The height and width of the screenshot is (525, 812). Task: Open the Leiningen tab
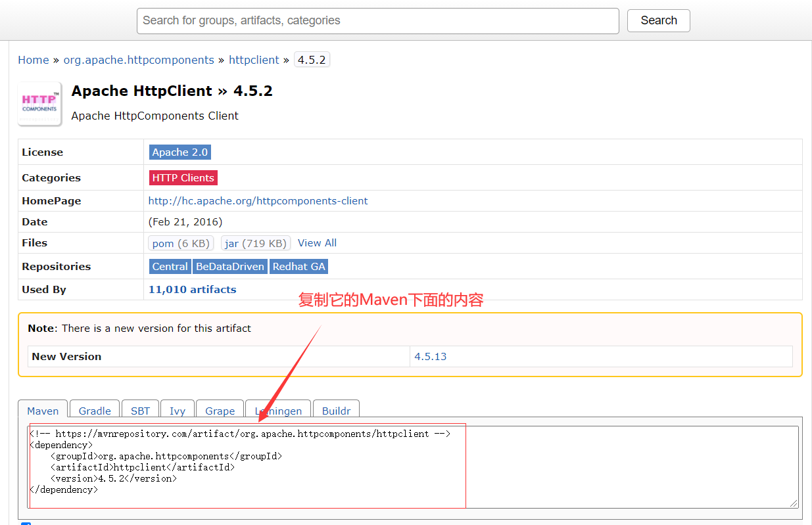(x=278, y=411)
